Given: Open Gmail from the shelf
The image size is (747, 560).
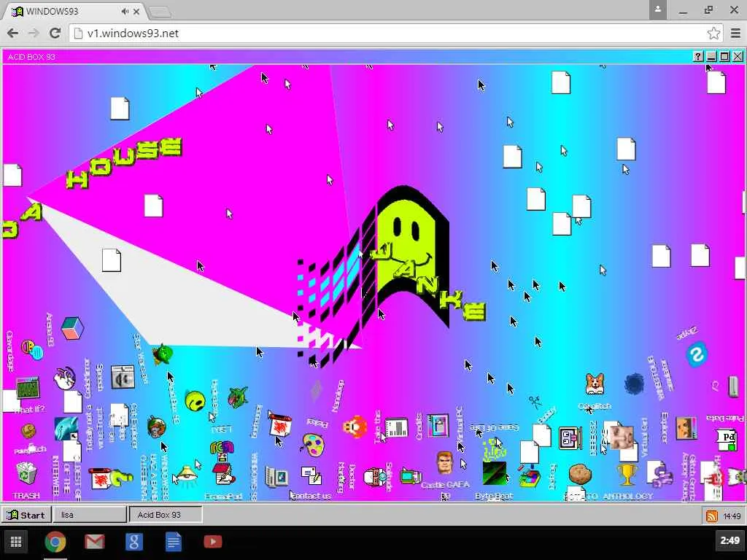Looking at the screenshot, I should pyautogui.click(x=94, y=542).
